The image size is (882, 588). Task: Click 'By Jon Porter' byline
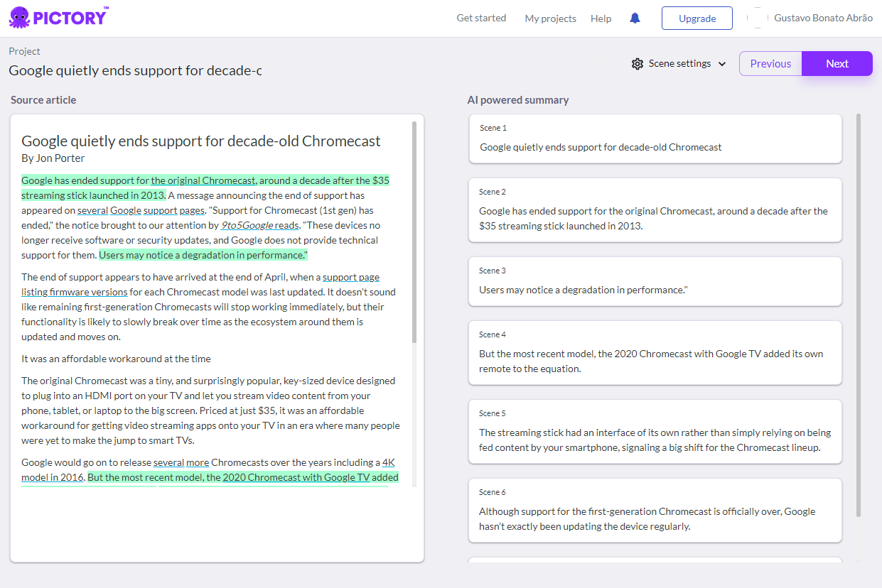point(53,158)
